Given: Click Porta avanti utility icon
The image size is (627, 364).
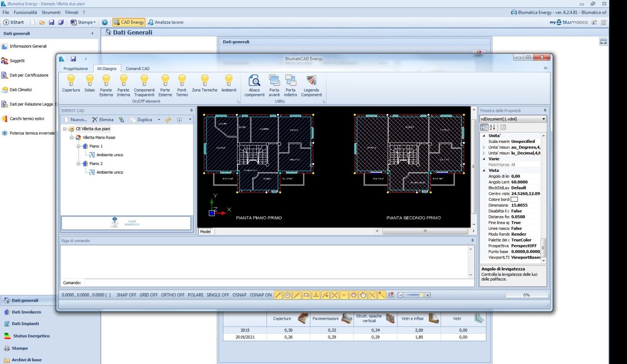Looking at the screenshot, I should (274, 86).
